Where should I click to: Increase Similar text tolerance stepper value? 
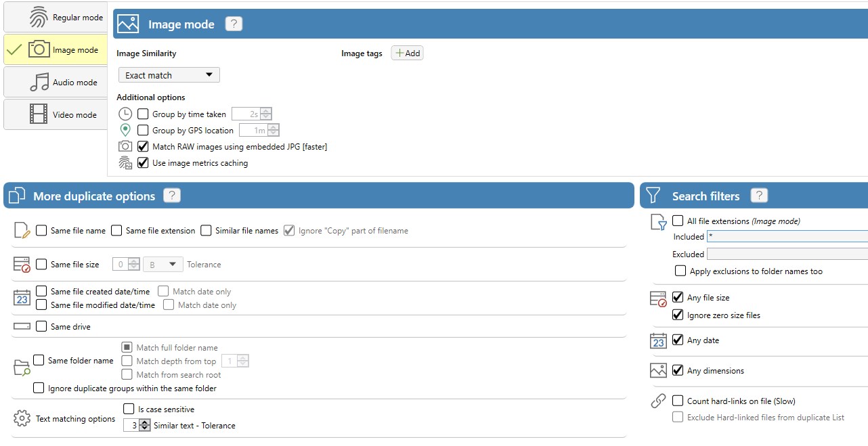pos(144,422)
